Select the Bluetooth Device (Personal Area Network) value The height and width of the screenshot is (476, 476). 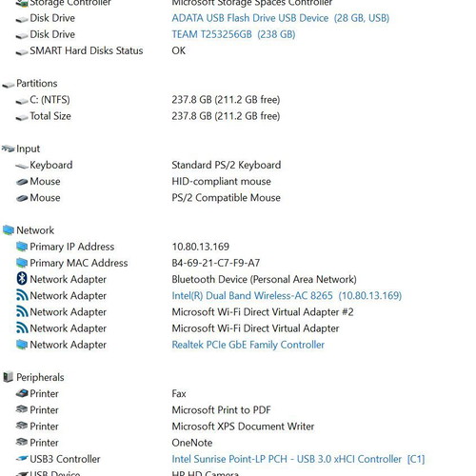264,279
